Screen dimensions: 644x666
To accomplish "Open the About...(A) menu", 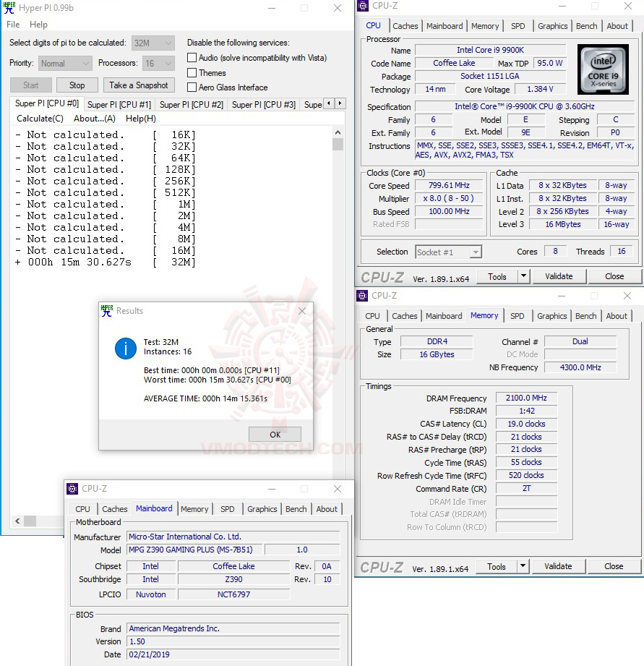I will (95, 119).
